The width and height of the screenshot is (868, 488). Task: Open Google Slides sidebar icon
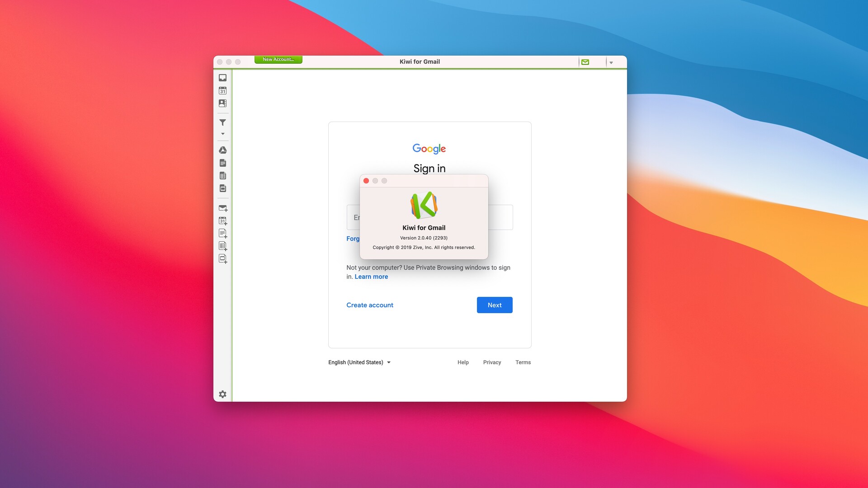[x=222, y=188]
